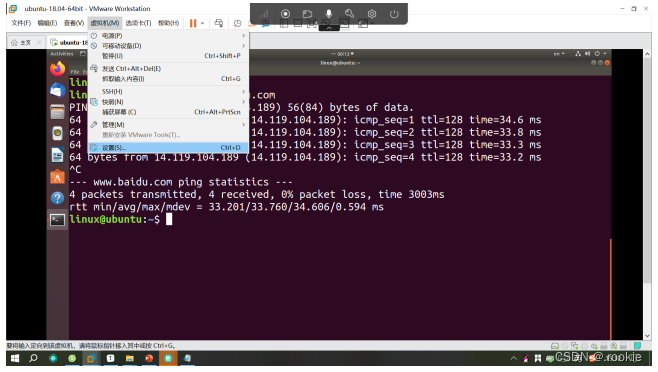Open the 文件(F) menu
This screenshot has height=372, width=658.
(x=21, y=23)
